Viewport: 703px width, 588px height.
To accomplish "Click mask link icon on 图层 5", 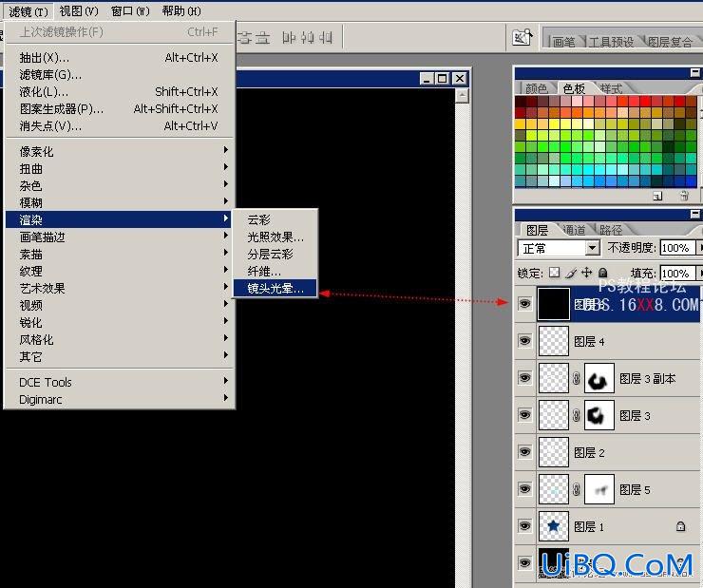I will pyautogui.click(x=577, y=489).
